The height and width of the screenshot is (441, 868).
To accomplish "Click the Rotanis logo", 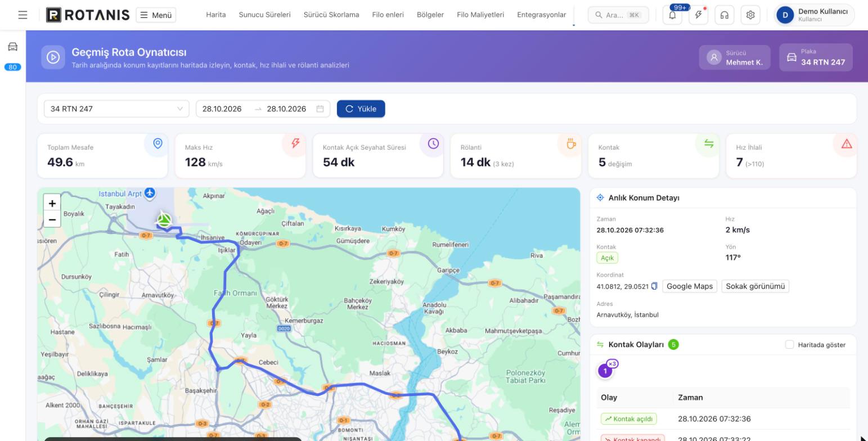I will click(x=88, y=15).
